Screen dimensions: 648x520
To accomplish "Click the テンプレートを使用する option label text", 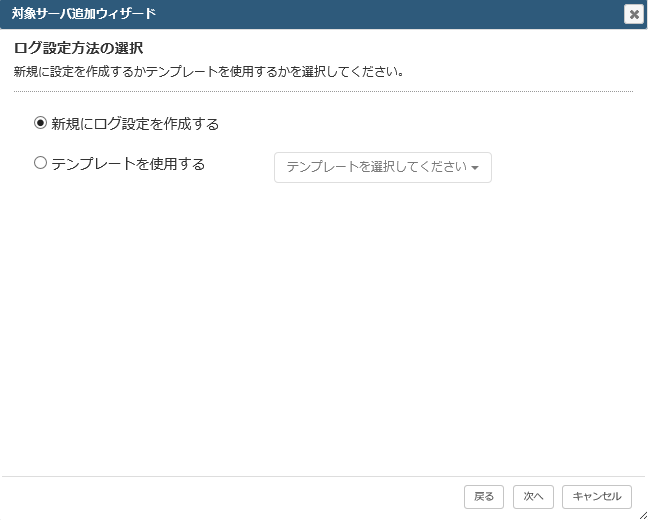I will tap(128, 164).
